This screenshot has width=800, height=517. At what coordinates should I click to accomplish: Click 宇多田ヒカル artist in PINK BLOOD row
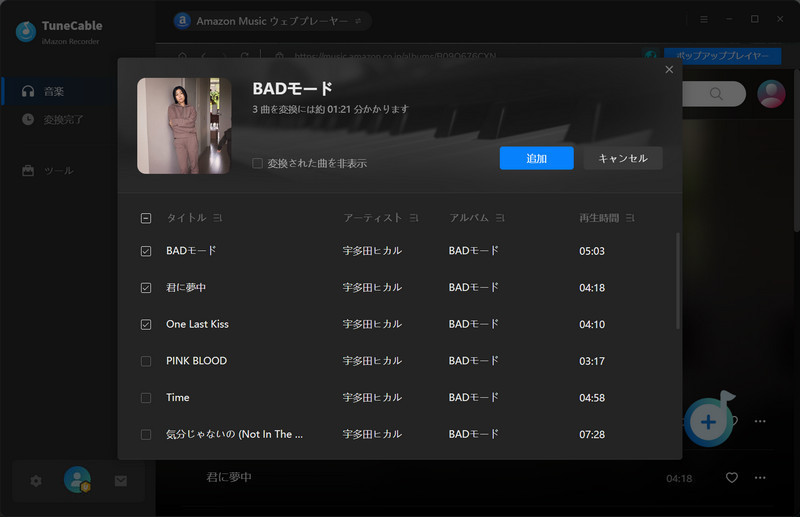point(372,361)
